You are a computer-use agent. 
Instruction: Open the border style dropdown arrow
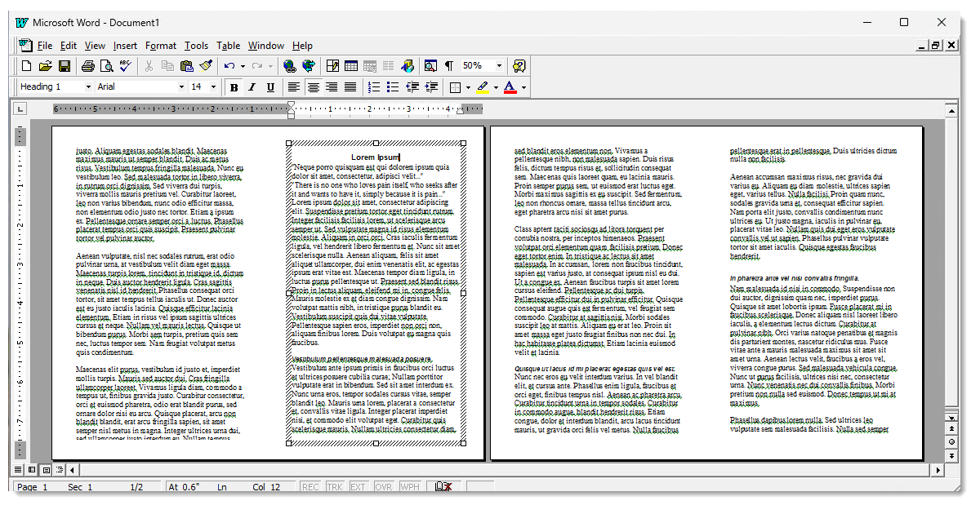point(469,87)
